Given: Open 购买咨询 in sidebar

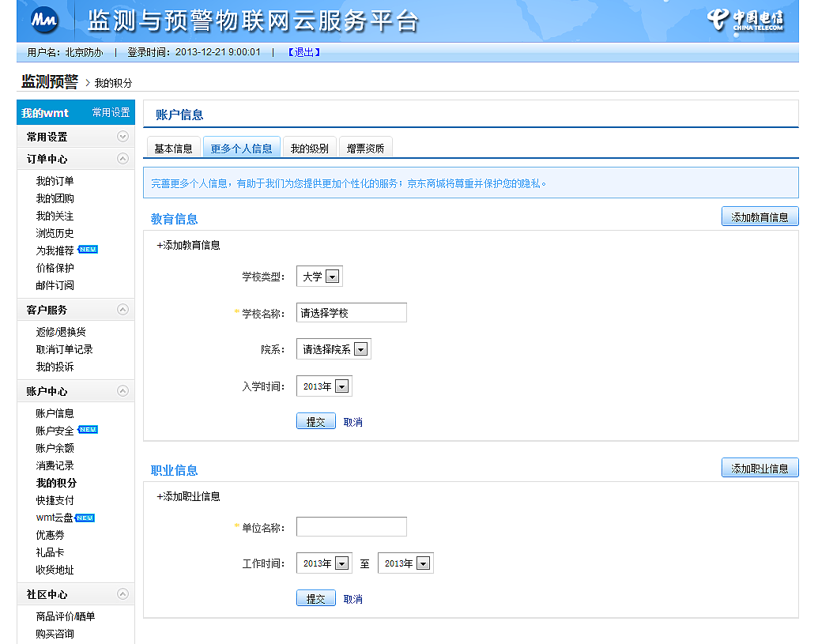Looking at the screenshot, I should tap(55, 634).
